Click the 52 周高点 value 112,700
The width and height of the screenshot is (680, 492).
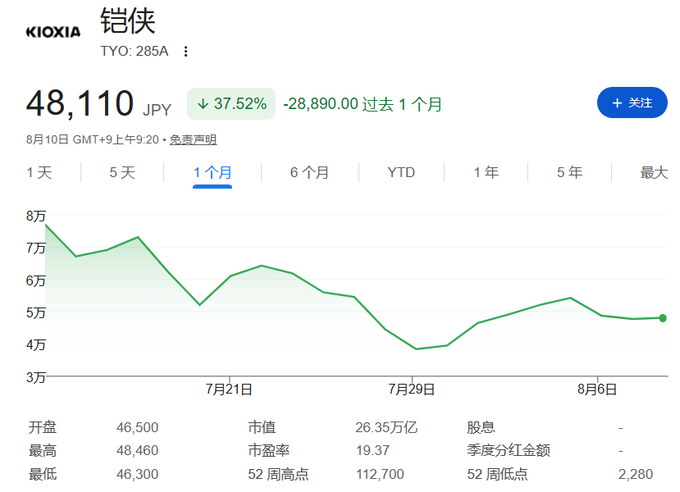tap(380, 474)
